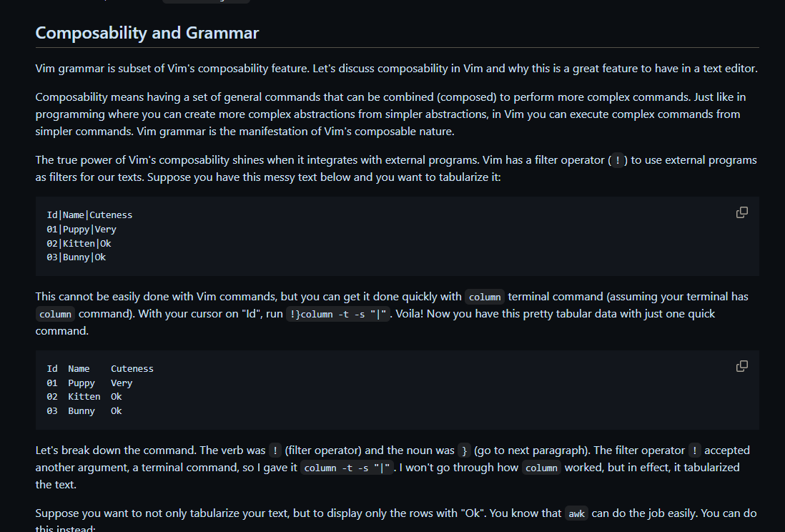The height and width of the screenshot is (532, 785).
Task: Click the ! code after "filter operator ("
Action: tap(618, 160)
